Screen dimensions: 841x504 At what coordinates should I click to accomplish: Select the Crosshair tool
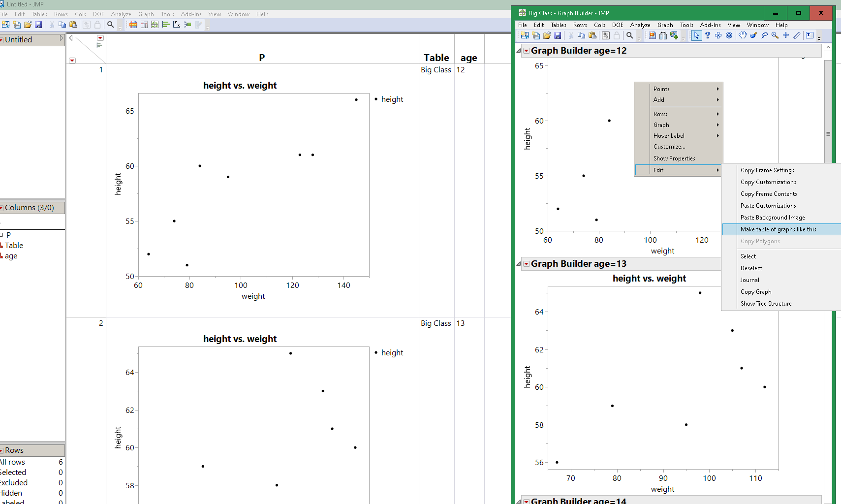click(786, 35)
